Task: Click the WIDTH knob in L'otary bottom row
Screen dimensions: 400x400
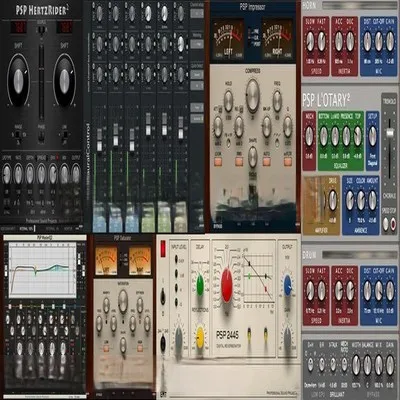Action: click(x=356, y=365)
